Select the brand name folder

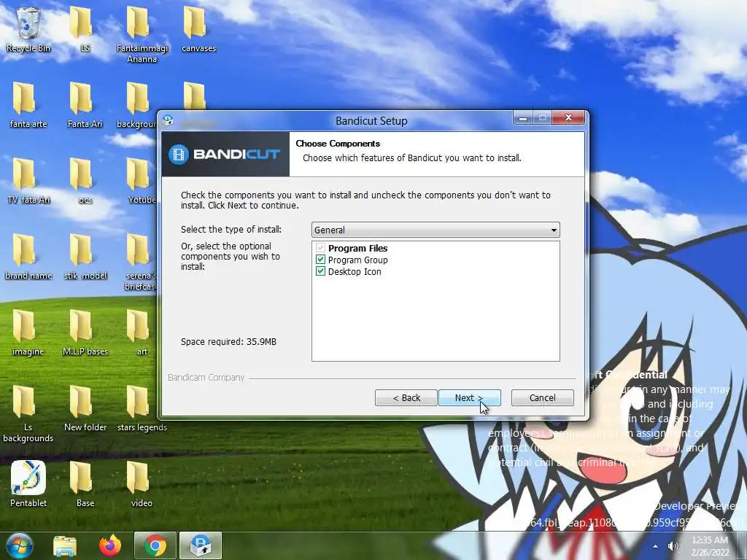click(x=28, y=257)
